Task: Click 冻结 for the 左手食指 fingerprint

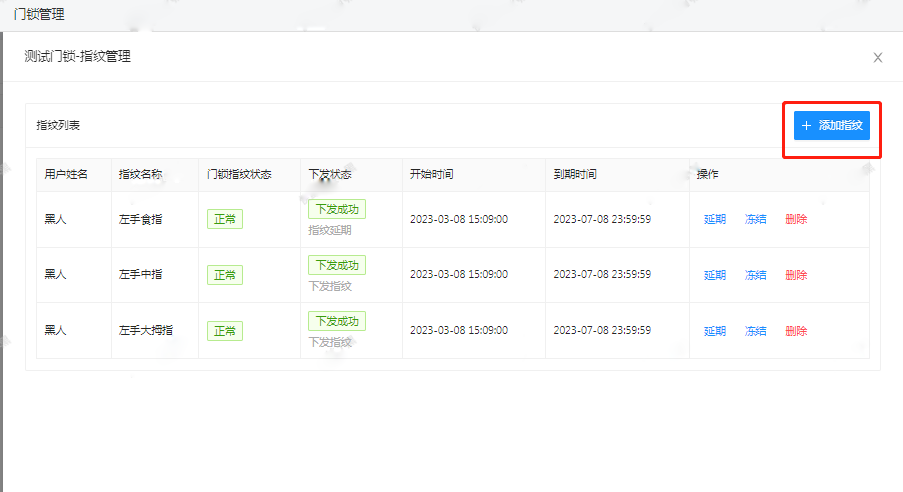Action: click(755, 219)
